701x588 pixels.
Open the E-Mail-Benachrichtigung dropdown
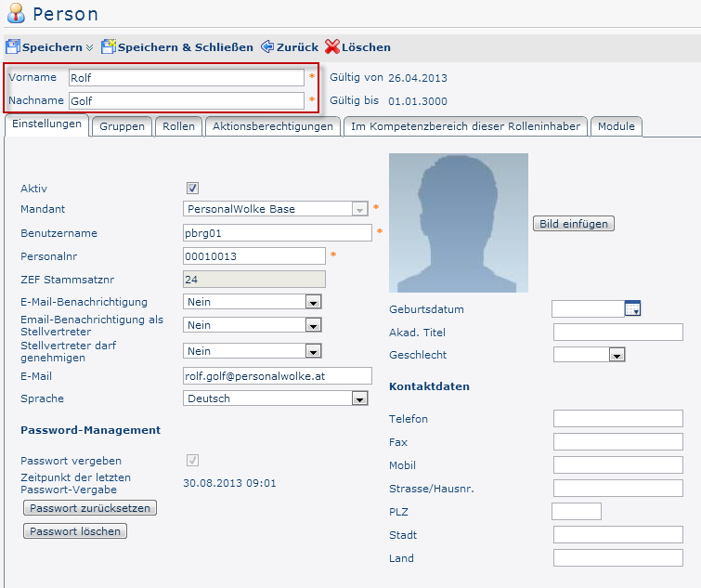253,302
